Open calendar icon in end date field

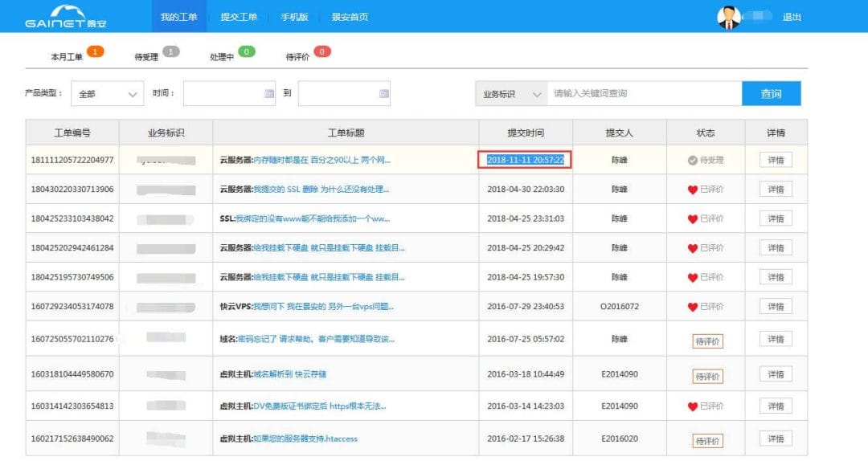click(x=384, y=94)
